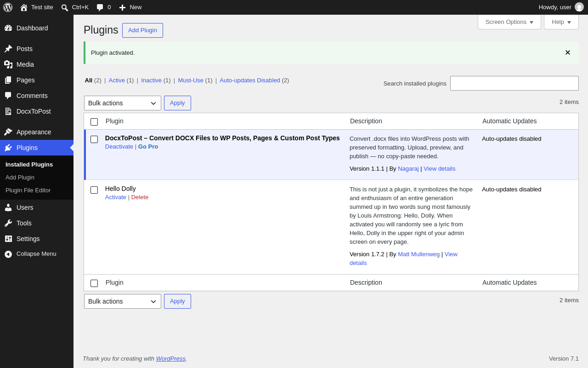Filter plugins by Inactive
This screenshot has width=588, height=368.
(x=151, y=80)
